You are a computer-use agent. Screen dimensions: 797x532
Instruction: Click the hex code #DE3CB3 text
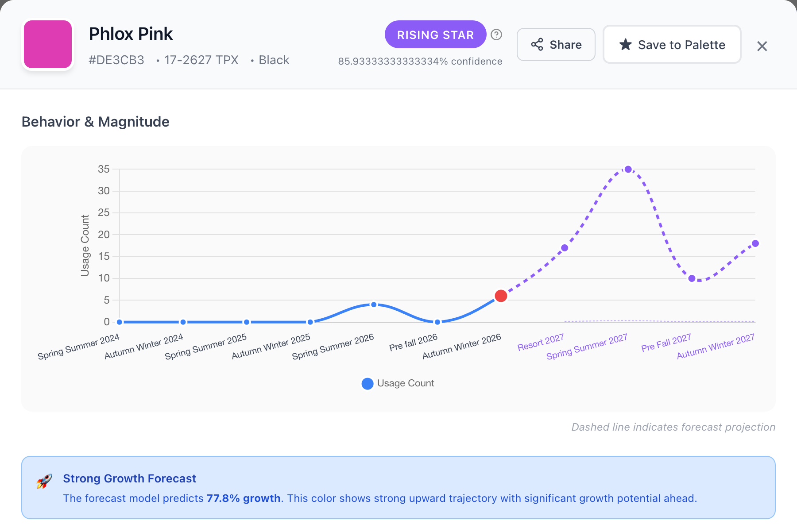(116, 60)
